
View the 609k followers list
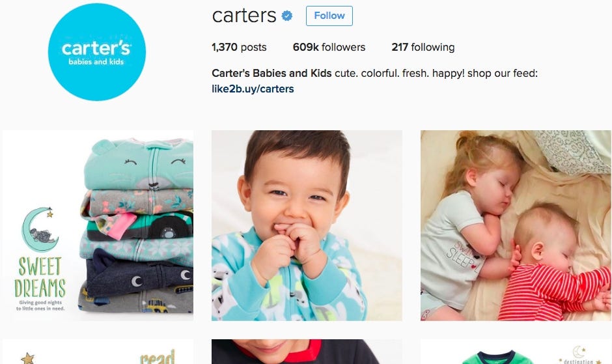[x=329, y=48]
